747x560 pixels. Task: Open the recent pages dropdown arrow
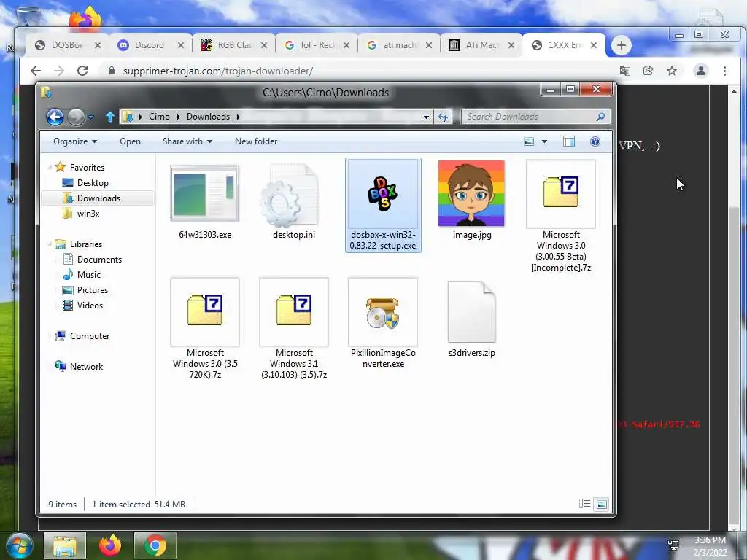[90, 117]
